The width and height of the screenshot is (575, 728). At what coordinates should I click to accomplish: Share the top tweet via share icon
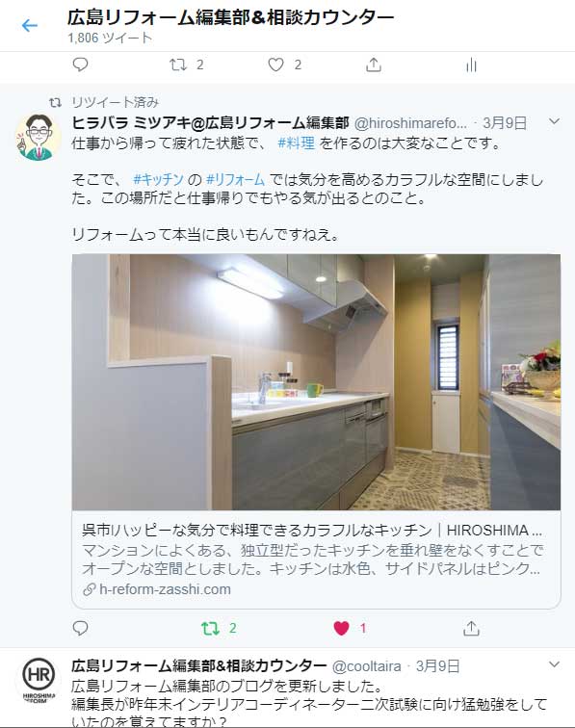coord(374,65)
